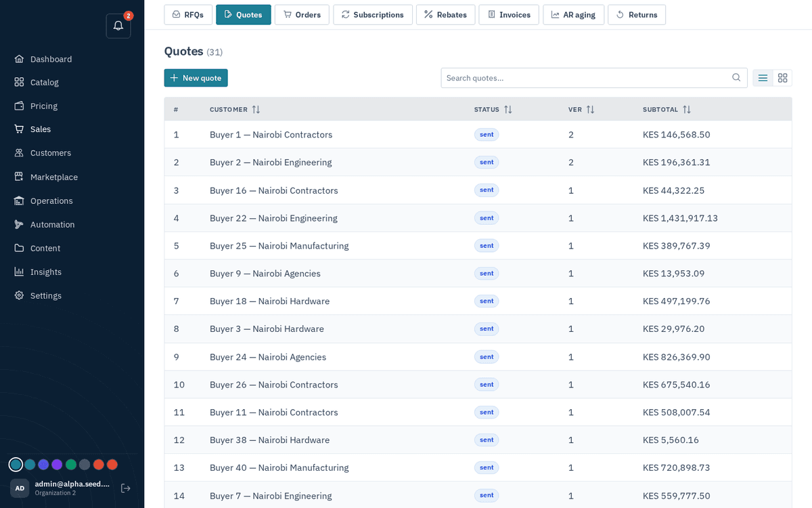Viewport: 812px width, 508px height.
Task: Open quote for Buyer 22 — Nairobi Engineering
Action: (x=478, y=218)
